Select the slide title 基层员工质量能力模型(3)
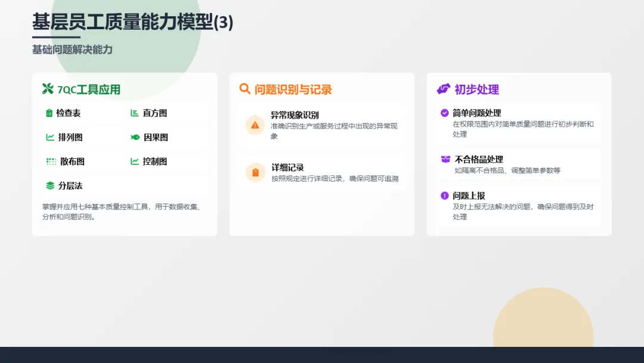 tap(132, 21)
